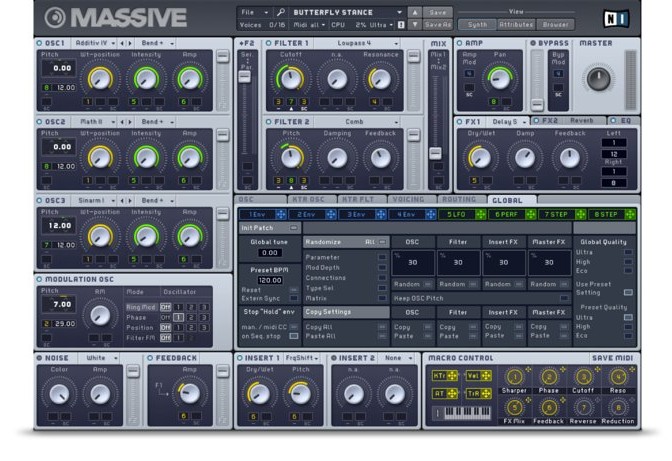Click the Save button in header

pos(438,12)
